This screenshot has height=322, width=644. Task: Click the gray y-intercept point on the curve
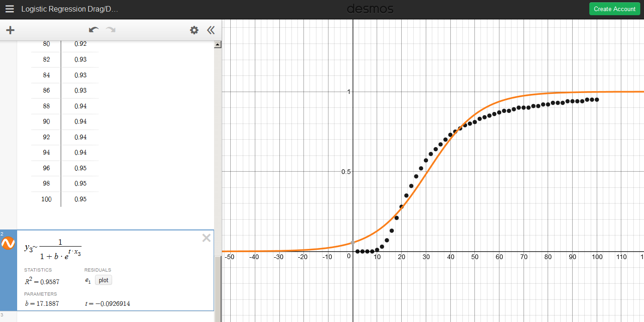[x=353, y=242]
